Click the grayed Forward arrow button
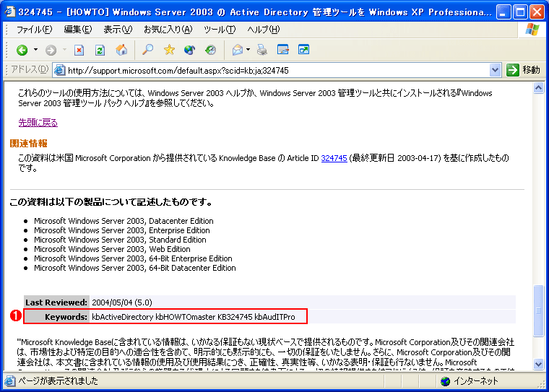 tap(51, 51)
